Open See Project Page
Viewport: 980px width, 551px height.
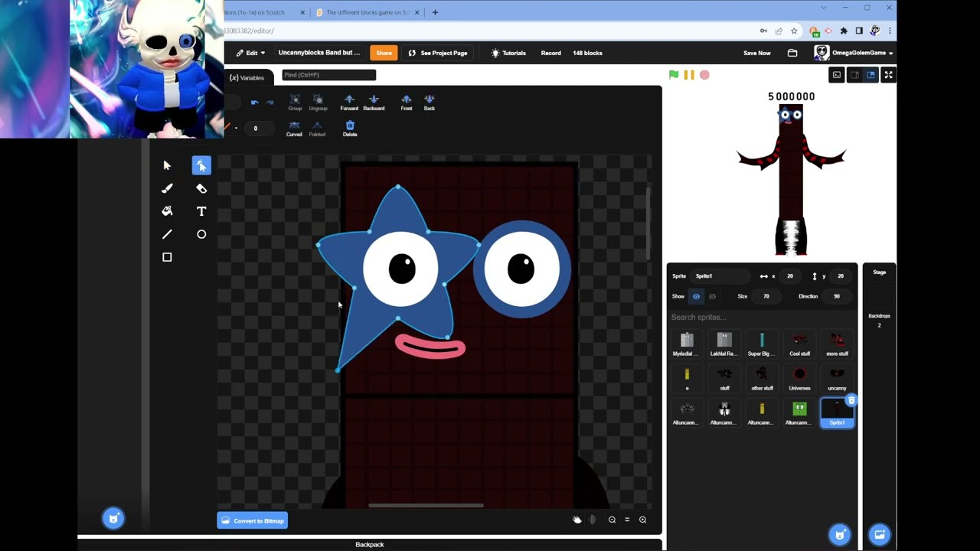pos(437,53)
